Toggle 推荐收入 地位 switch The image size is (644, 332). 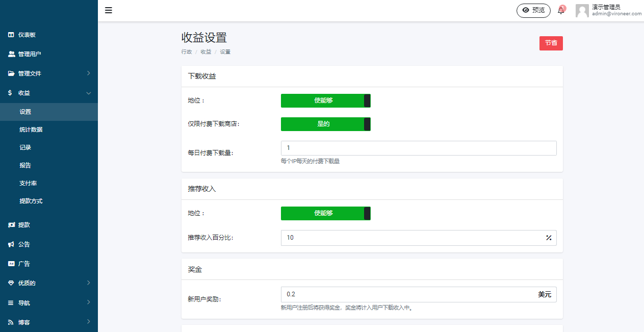(x=325, y=213)
